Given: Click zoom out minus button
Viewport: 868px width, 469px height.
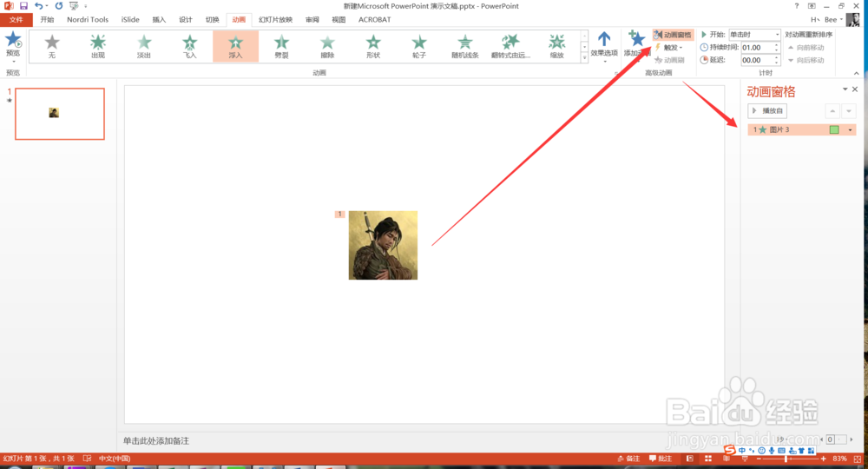Looking at the screenshot, I should [759, 459].
